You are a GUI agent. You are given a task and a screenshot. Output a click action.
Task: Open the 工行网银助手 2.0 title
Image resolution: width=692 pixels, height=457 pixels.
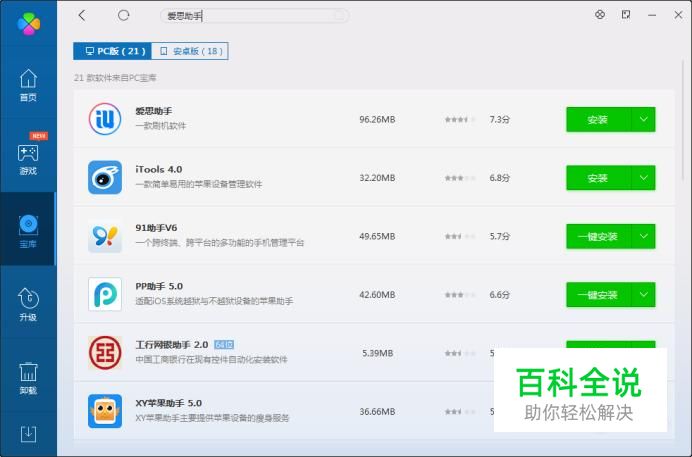[172, 345]
